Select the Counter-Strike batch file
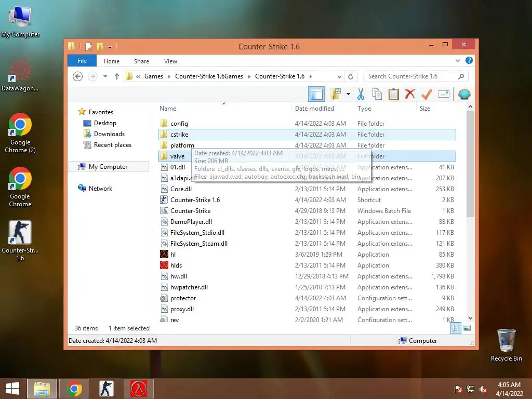532x399 pixels. 307,211
